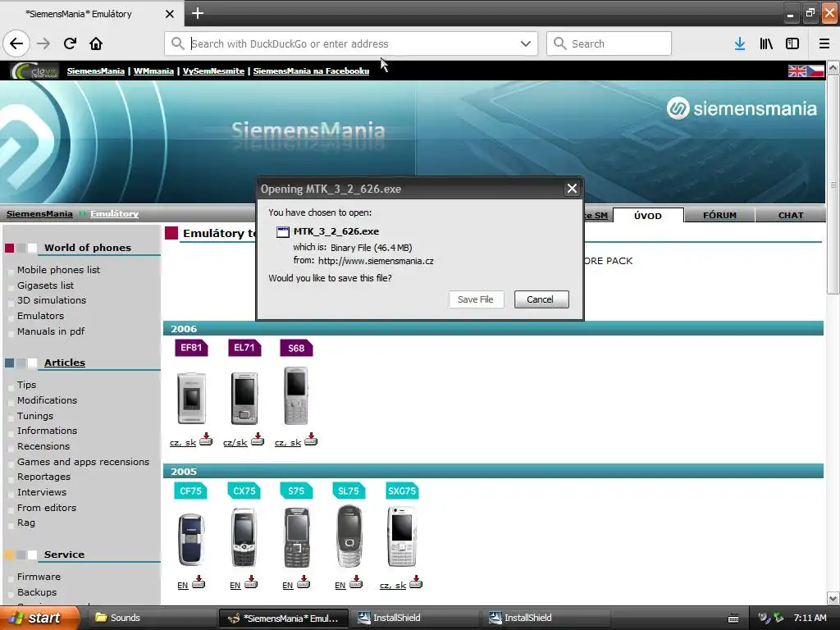The width and height of the screenshot is (840, 630).
Task: Click the Emulátory breadcrumb link
Action: (x=114, y=214)
